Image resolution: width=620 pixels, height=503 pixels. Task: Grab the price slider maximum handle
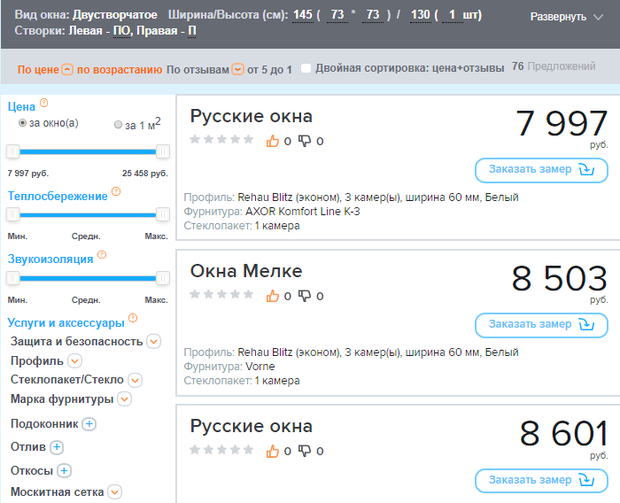[163, 151]
